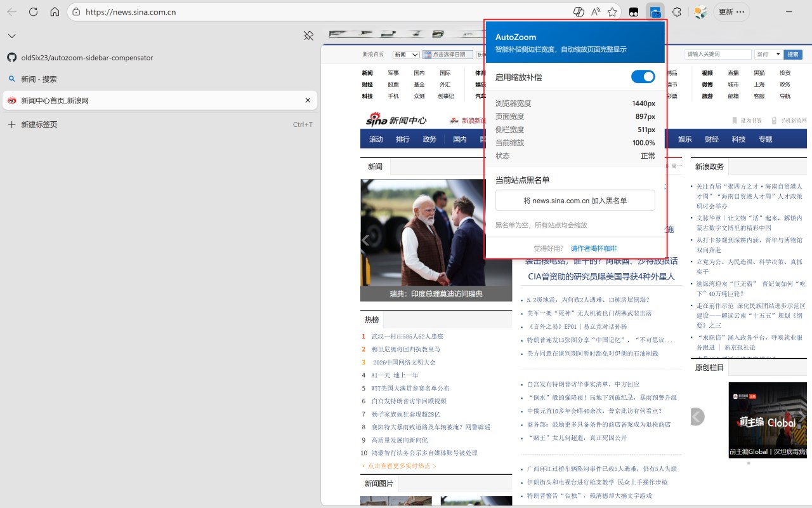Open the 排行 navigation tab
Screen dimensions: 812x508
403,139
